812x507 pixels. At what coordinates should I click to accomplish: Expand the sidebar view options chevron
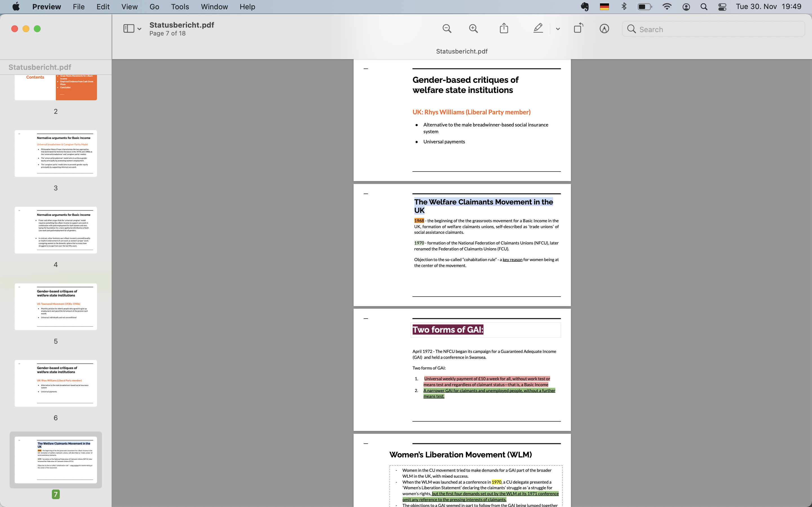tap(139, 29)
